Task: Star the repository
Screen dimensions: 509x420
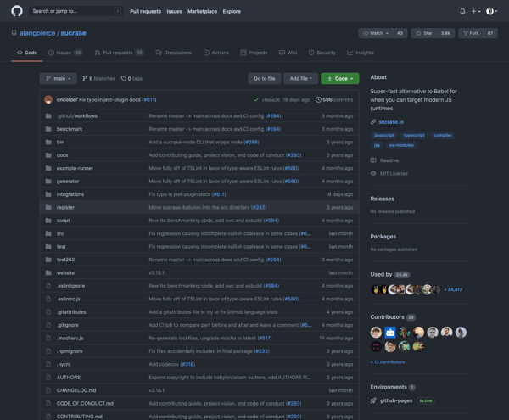Action: click(x=424, y=33)
